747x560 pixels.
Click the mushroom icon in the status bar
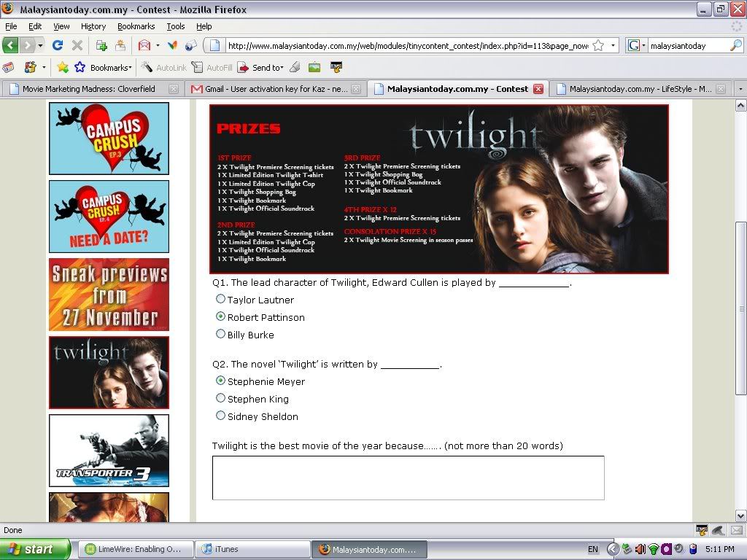(x=718, y=530)
